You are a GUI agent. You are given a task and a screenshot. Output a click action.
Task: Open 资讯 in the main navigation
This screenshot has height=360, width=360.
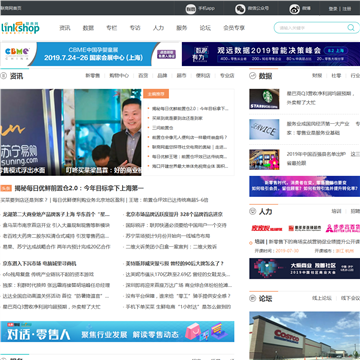[x=65, y=28]
